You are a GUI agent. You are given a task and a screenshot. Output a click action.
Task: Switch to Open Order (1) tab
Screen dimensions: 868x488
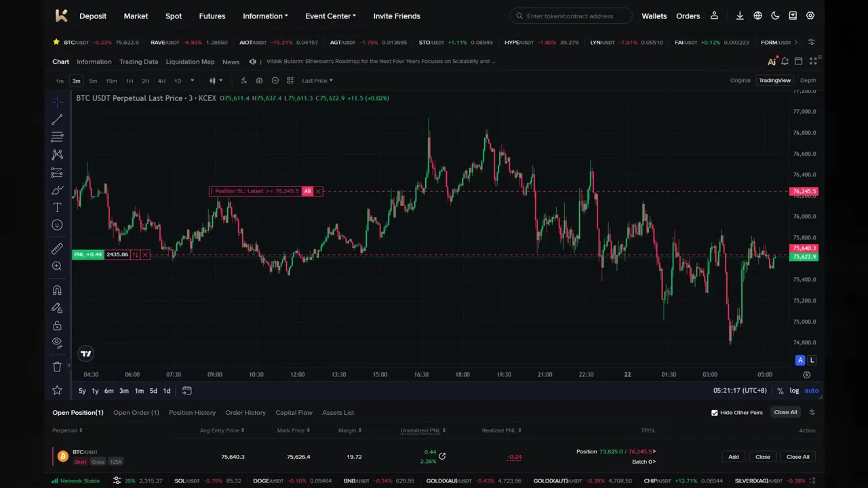136,413
